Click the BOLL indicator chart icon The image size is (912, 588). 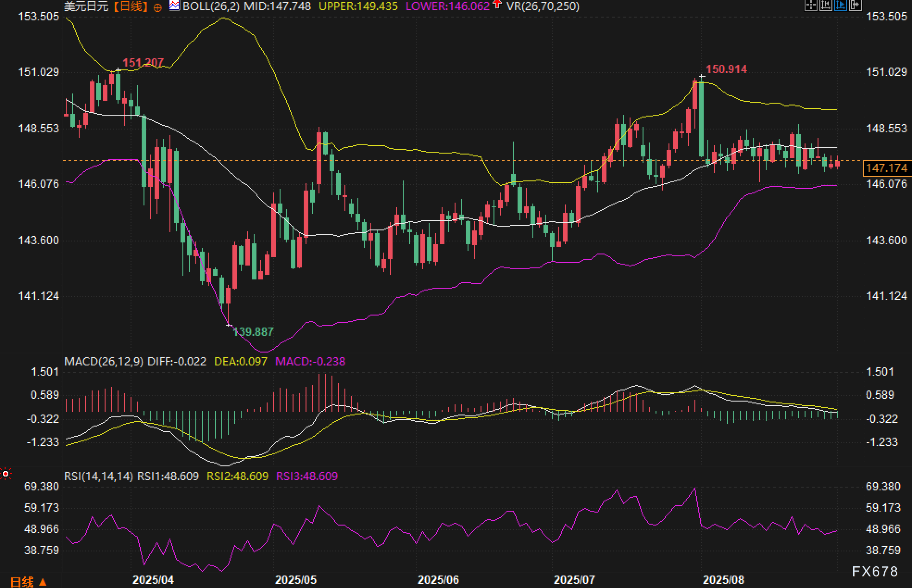tap(174, 6)
